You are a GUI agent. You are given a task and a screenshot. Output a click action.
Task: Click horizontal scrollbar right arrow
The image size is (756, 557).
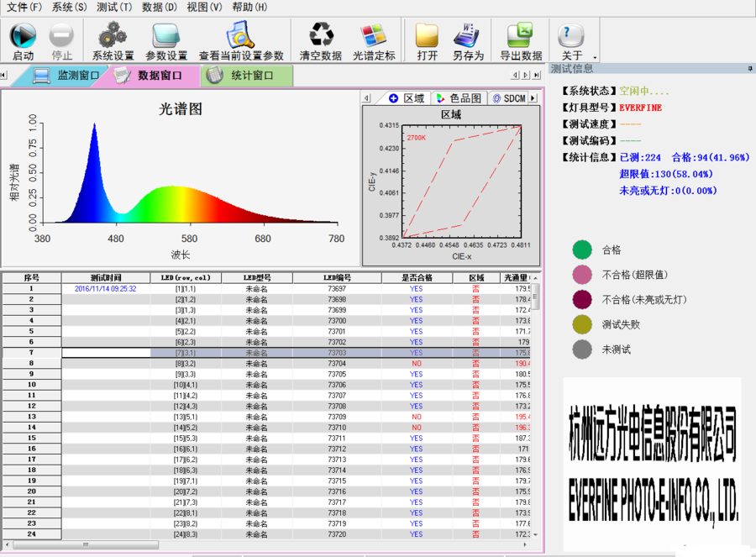coord(525,544)
